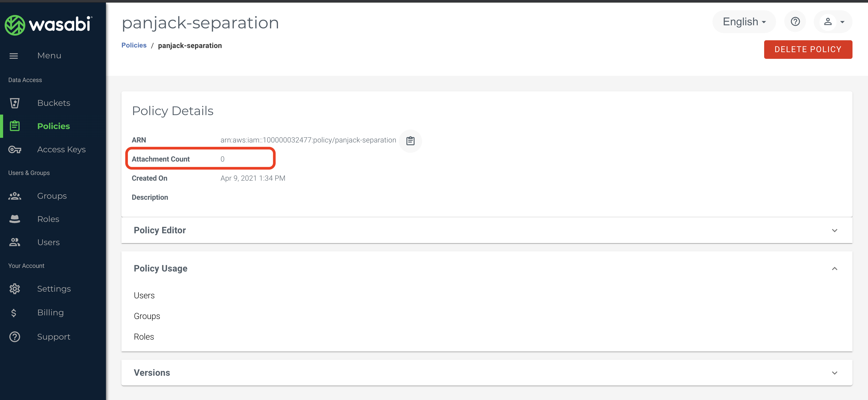
Task: Open the Policies section
Action: pos(54,126)
